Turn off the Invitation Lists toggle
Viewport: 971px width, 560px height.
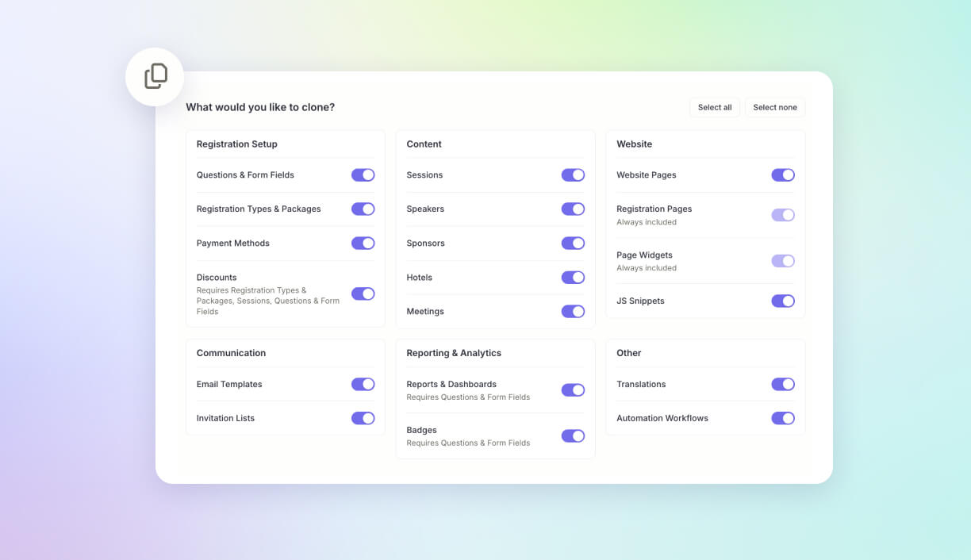363,418
